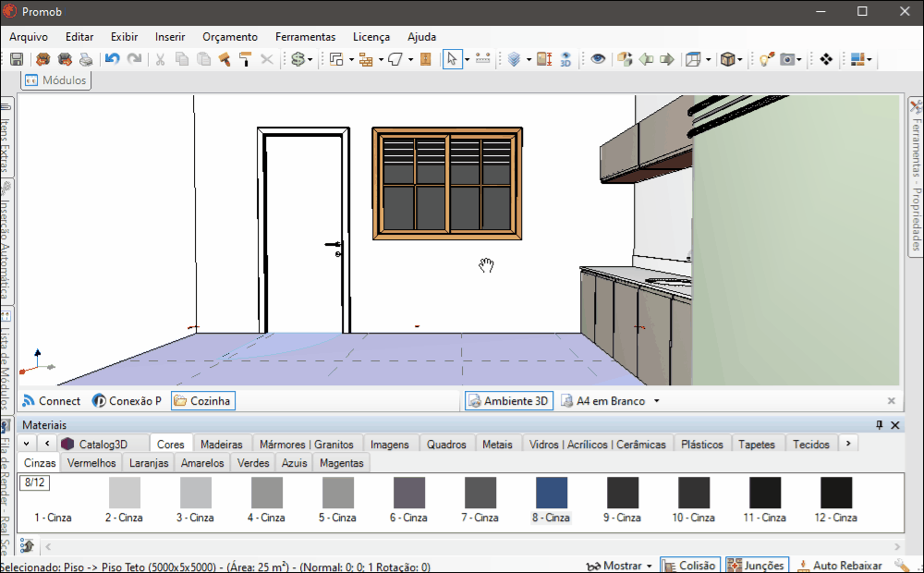Toggle the Junções option in status bar
This screenshot has width=924, height=573.
[x=756, y=566]
